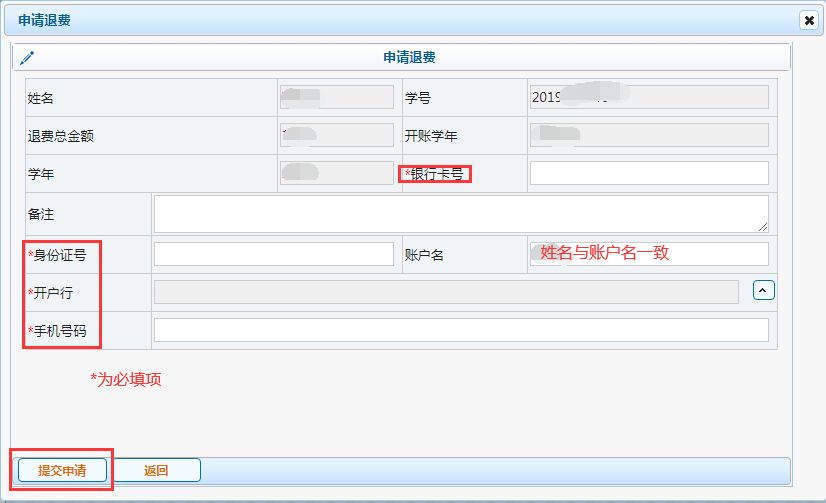826x503 pixels.
Task: Expand the 开户行 selection list with the chevron button
Action: click(x=764, y=290)
